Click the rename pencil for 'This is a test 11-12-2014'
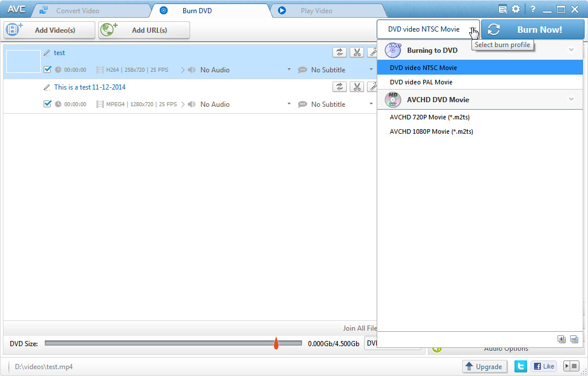588x376 pixels. click(x=47, y=87)
